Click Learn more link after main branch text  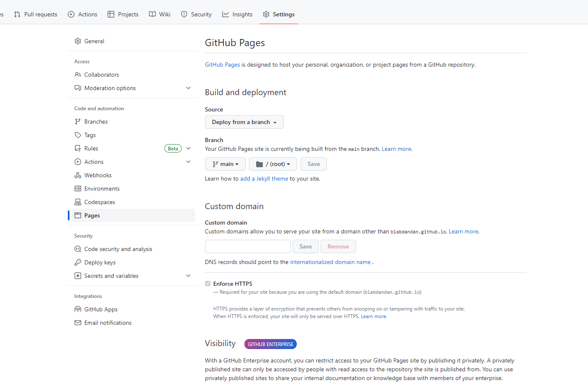pyautogui.click(x=396, y=149)
